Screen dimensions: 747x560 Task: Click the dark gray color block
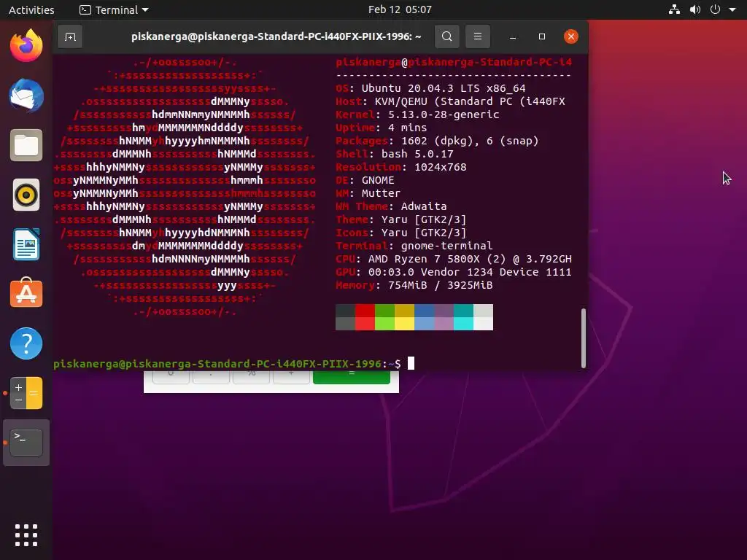pos(345,311)
